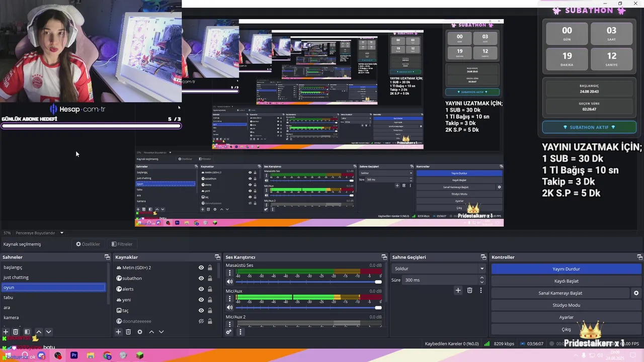Image resolution: width=644 pixels, height=362 pixels.
Task: Remove selected source with trash icon
Action: click(128, 332)
